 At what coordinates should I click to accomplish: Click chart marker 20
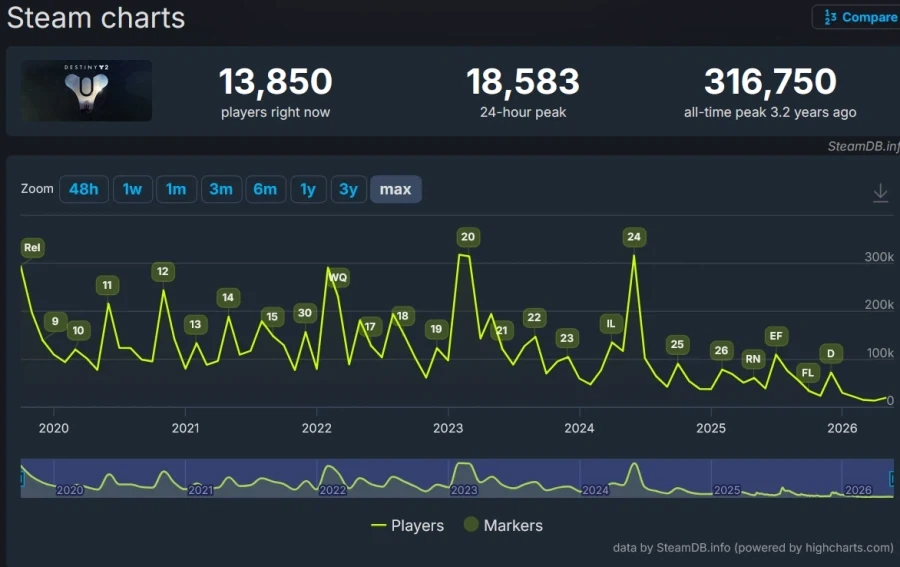point(468,236)
